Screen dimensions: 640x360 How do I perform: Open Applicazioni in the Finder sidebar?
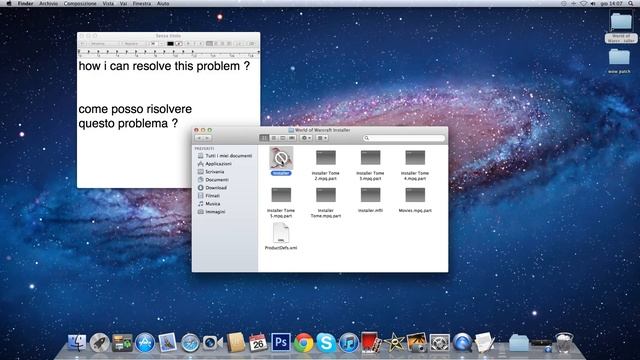tap(215, 164)
